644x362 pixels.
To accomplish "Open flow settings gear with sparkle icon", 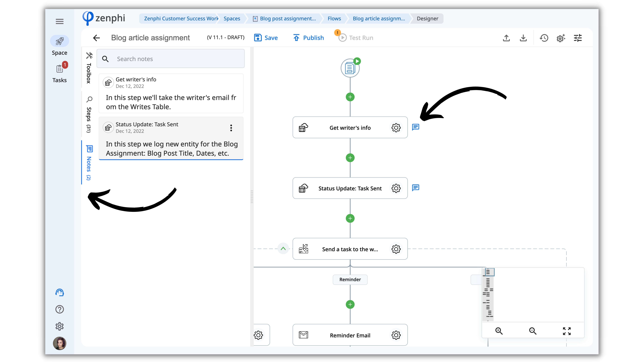I will (561, 38).
